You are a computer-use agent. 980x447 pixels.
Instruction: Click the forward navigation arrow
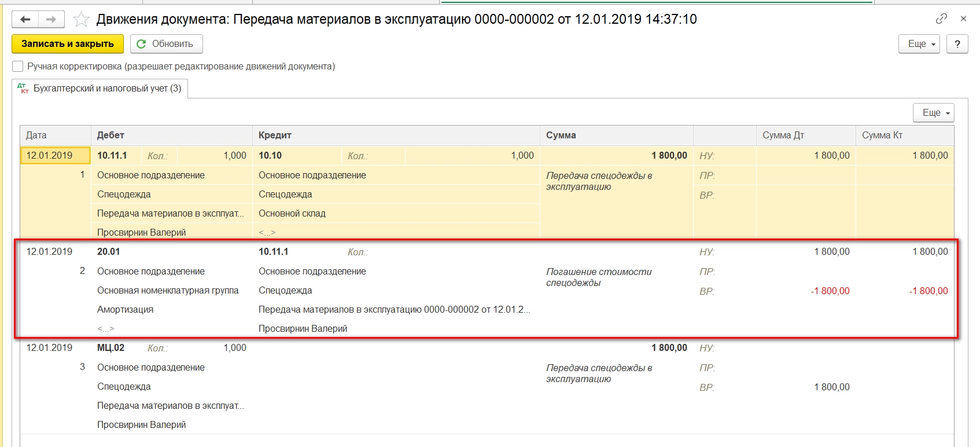pyautogui.click(x=51, y=20)
